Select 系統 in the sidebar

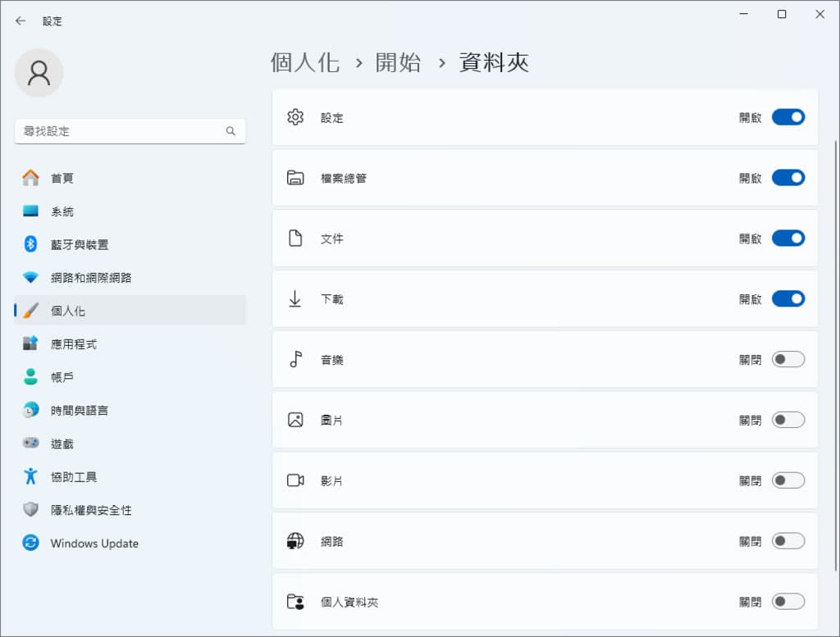(x=130, y=211)
